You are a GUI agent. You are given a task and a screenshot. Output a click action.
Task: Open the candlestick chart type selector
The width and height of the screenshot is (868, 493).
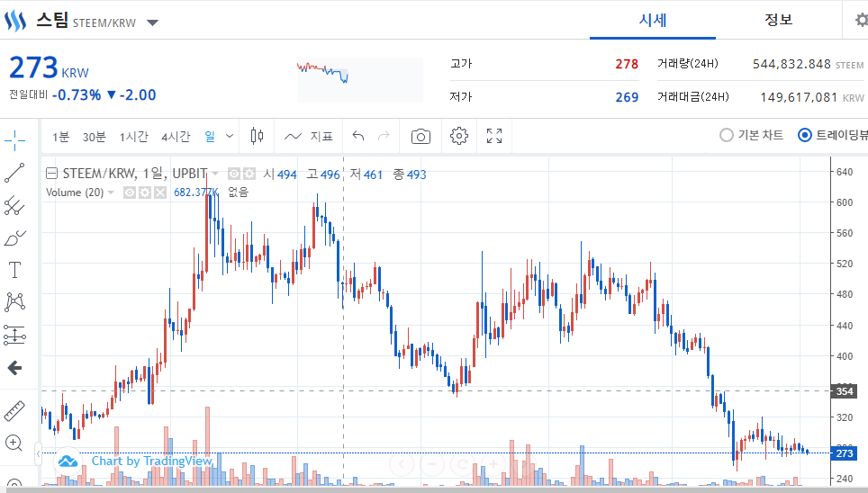[x=257, y=136]
